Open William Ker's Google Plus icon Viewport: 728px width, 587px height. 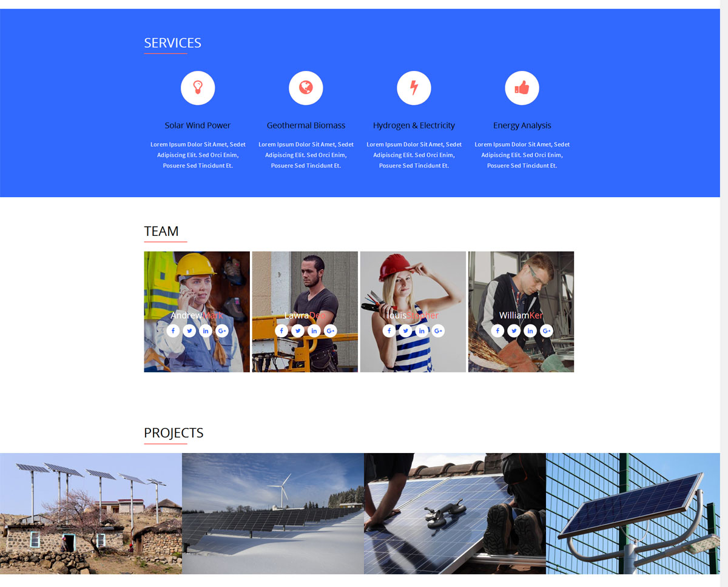click(547, 330)
